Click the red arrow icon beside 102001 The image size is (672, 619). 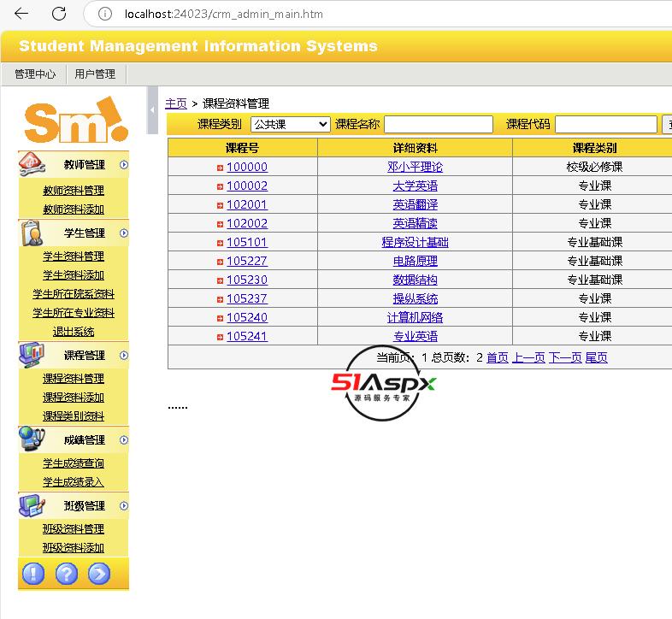click(x=220, y=205)
